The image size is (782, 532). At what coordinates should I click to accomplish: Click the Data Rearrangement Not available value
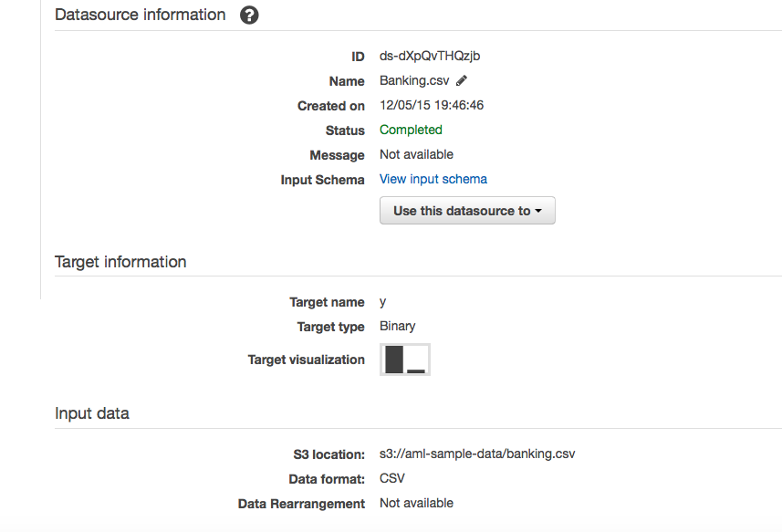pyautogui.click(x=416, y=503)
